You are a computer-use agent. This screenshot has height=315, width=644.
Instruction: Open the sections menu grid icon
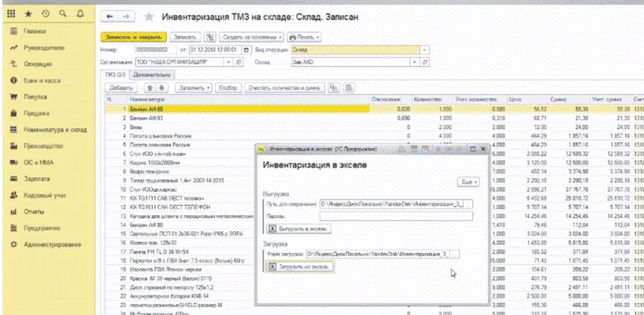(x=11, y=14)
